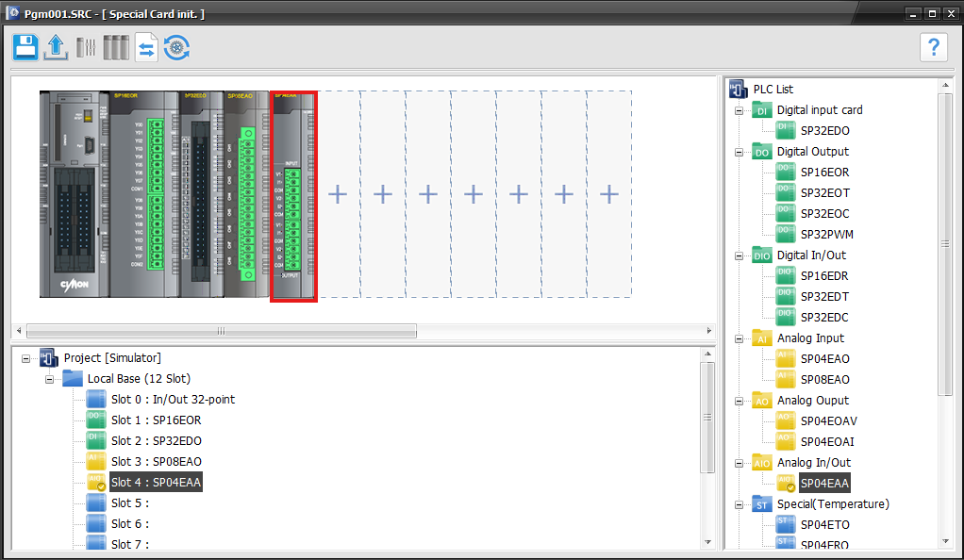Collapse the Analog In/Out category

pos(739,463)
